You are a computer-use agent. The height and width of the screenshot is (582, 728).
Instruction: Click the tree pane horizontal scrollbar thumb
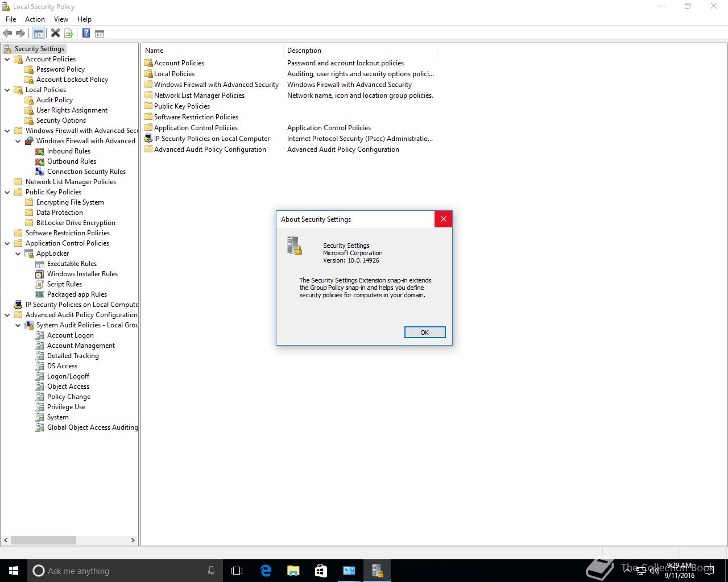pyautogui.click(x=43, y=540)
